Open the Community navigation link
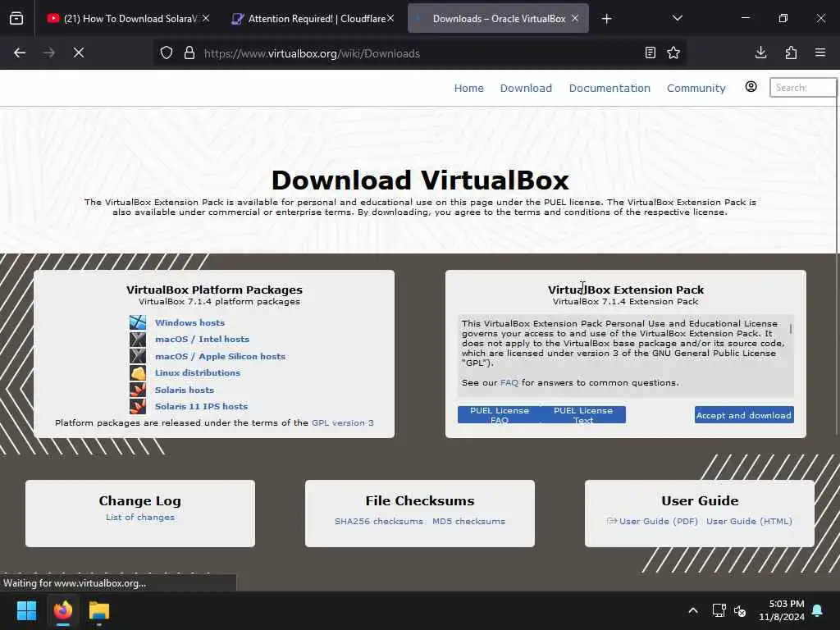This screenshot has height=630, width=840. [x=696, y=88]
